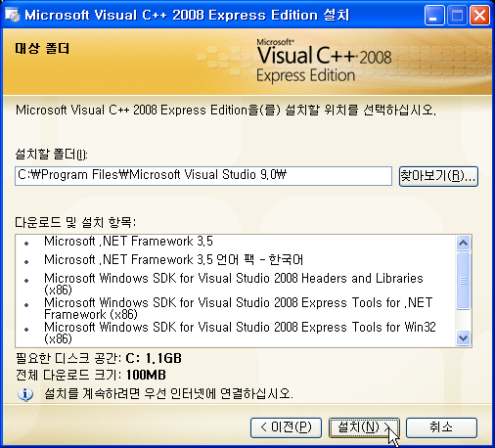
Task: Click the install folder path input field
Action: [203, 176]
